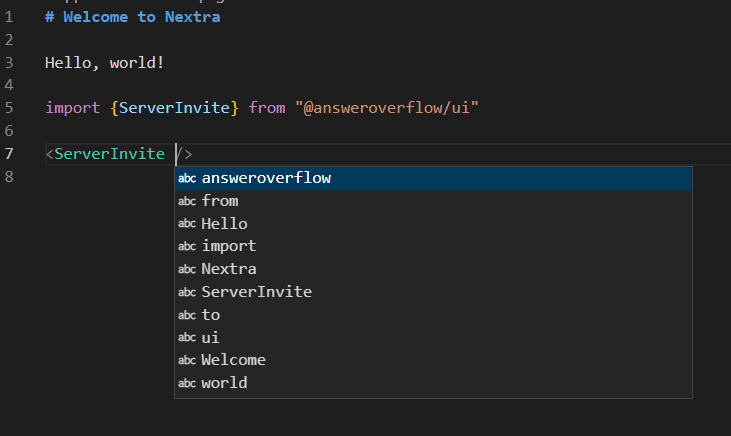
Task: Click the abc icon next to world suggestion
Action: pos(187,383)
